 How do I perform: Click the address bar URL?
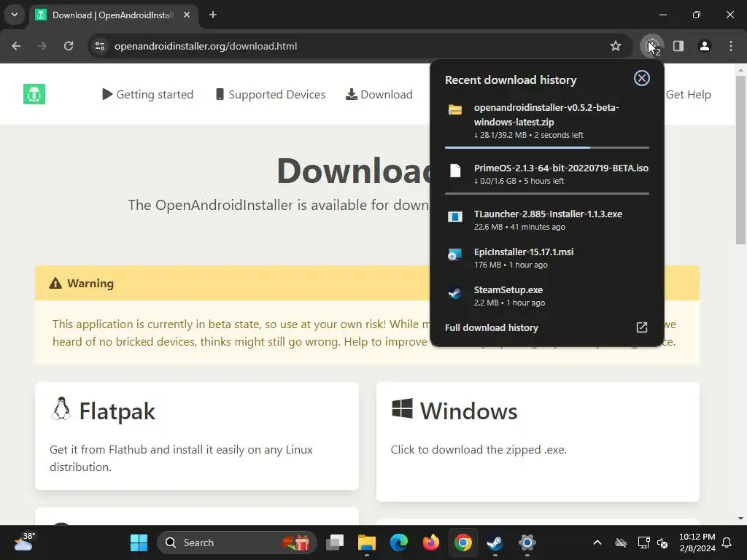click(x=206, y=46)
